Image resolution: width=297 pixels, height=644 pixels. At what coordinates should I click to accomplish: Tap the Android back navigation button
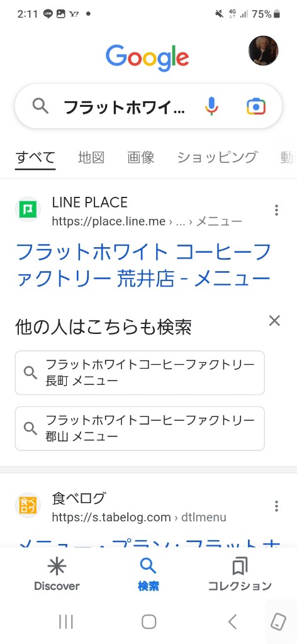pyautogui.click(x=233, y=622)
